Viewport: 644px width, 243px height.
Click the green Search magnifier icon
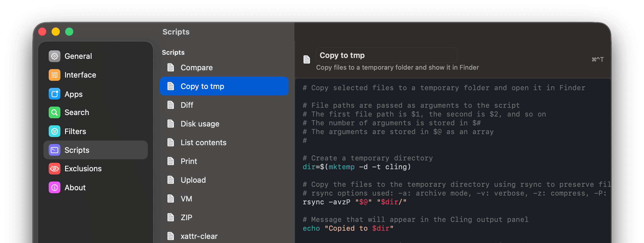pyautogui.click(x=55, y=112)
